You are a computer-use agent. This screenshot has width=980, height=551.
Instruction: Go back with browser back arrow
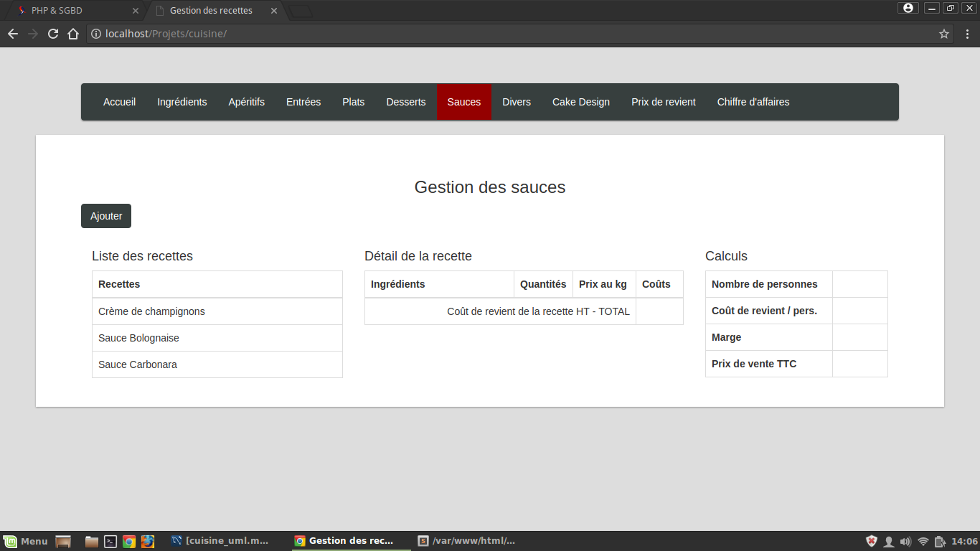click(13, 34)
